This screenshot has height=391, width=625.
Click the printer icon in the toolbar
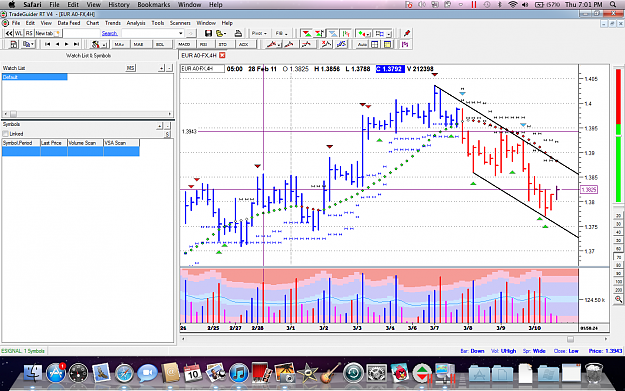238,33
